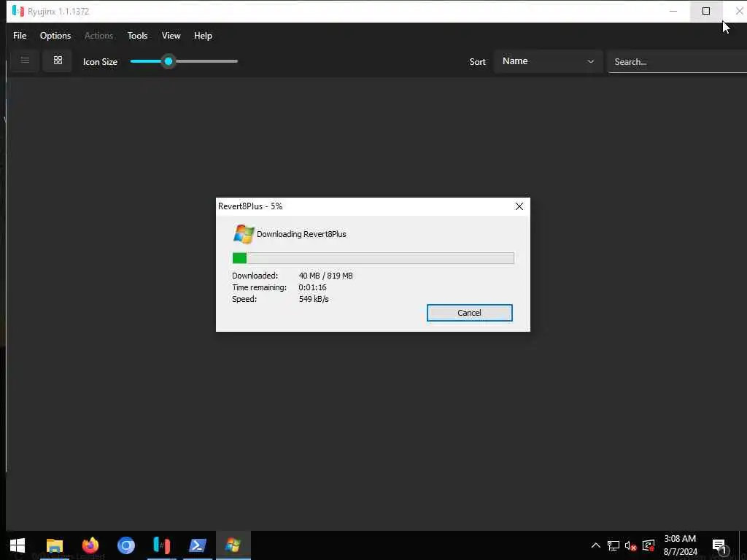
Task: Click the Windows flag icon in dialog
Action: click(244, 234)
